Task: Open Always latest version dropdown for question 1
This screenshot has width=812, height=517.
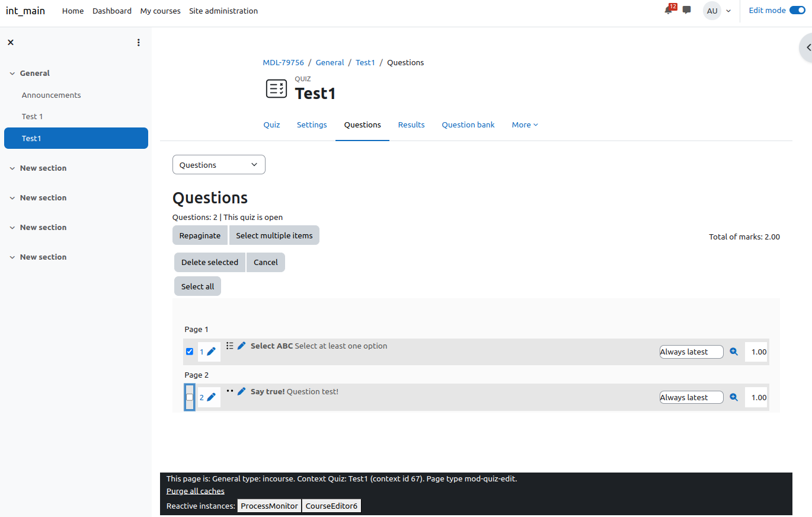Action: (692, 352)
